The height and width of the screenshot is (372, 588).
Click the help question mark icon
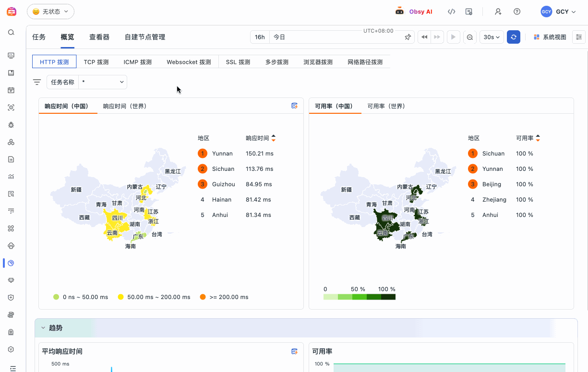[x=517, y=12]
